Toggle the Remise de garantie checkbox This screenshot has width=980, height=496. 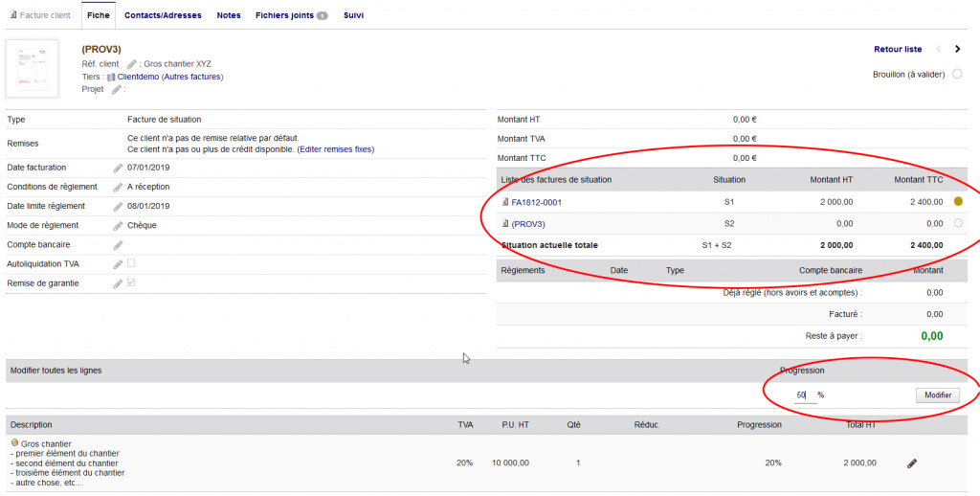(x=131, y=283)
